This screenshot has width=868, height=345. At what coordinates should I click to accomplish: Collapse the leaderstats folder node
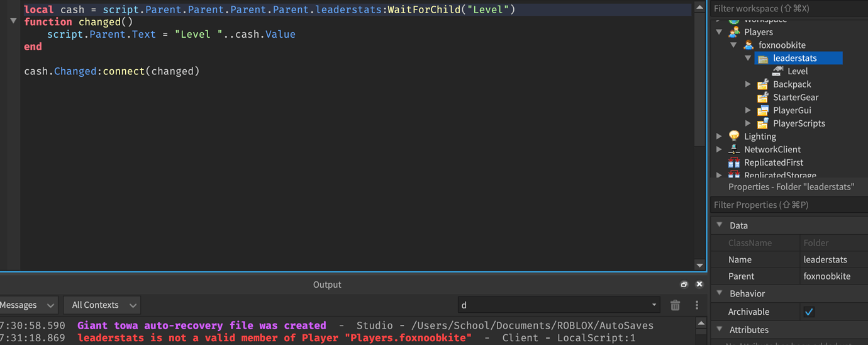[x=748, y=58]
